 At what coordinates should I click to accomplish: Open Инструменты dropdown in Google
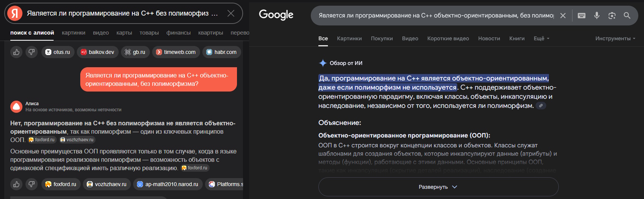(615, 38)
